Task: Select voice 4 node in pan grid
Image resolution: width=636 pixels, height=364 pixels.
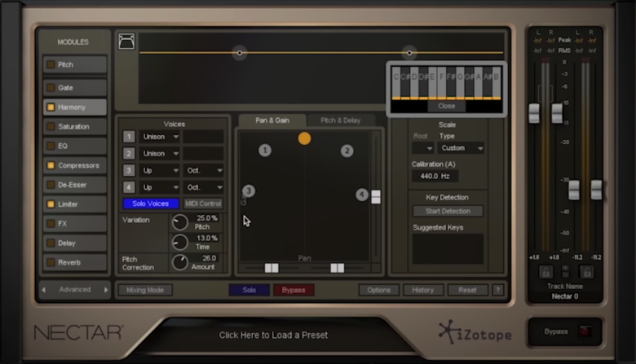Action: tap(361, 195)
